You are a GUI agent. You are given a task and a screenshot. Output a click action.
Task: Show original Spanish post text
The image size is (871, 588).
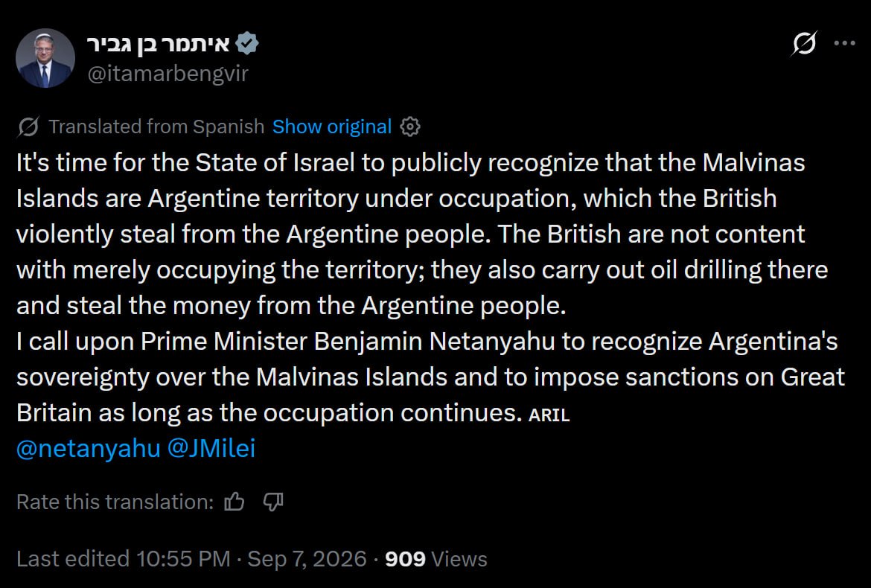(331, 127)
